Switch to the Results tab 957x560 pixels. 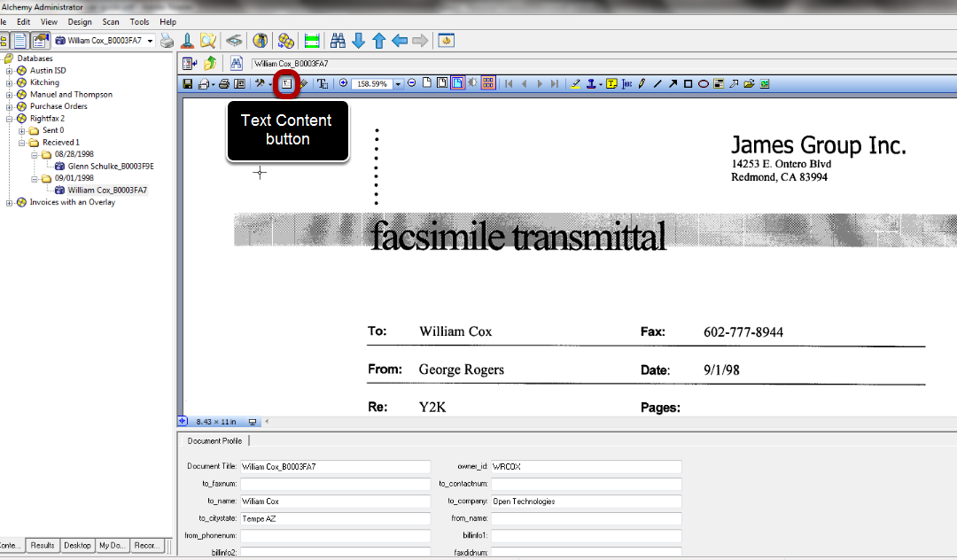coord(43,545)
